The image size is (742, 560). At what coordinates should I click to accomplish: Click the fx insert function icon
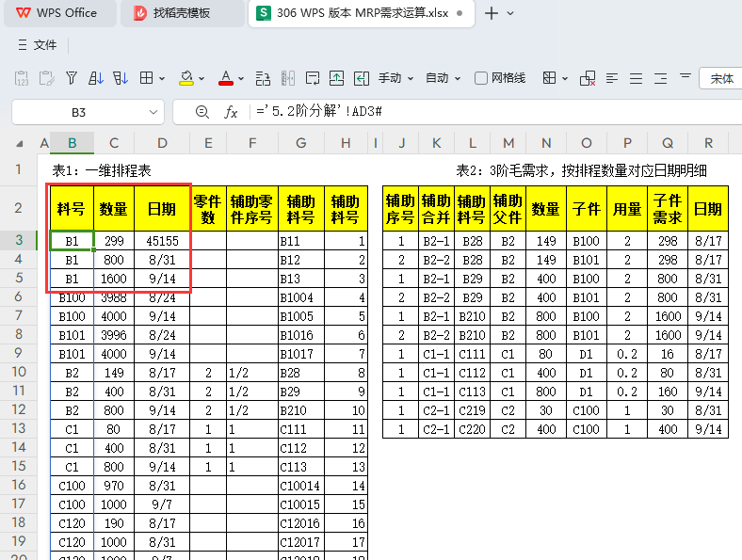point(231,112)
